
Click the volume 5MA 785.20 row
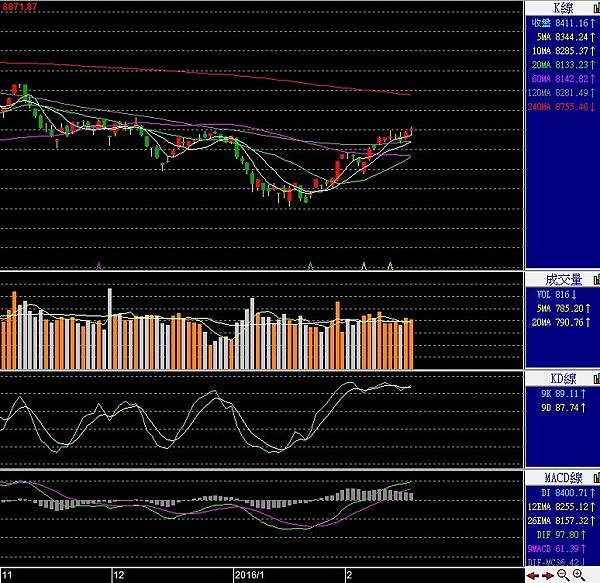(x=564, y=308)
